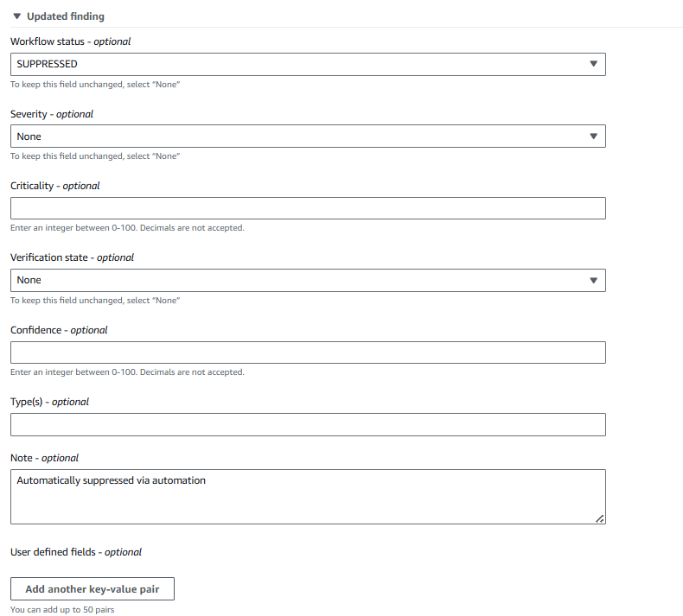Viewport: 683px width, 616px height.
Task: Click the Note textarea resize handle
Action: (600, 518)
